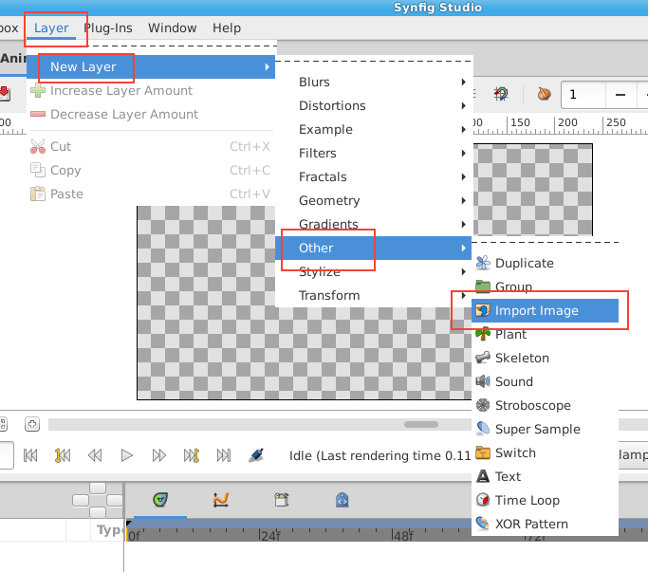Add a Skeleton layer
648x572 pixels.
point(545,358)
